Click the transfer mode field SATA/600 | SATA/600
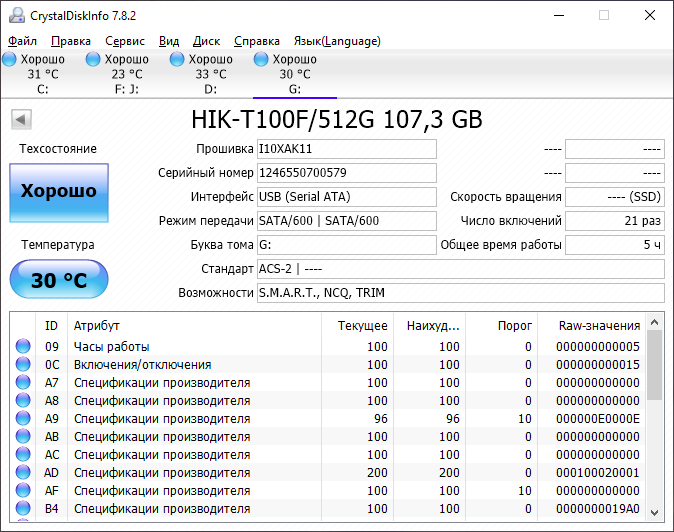The width and height of the screenshot is (674, 532). point(347,221)
